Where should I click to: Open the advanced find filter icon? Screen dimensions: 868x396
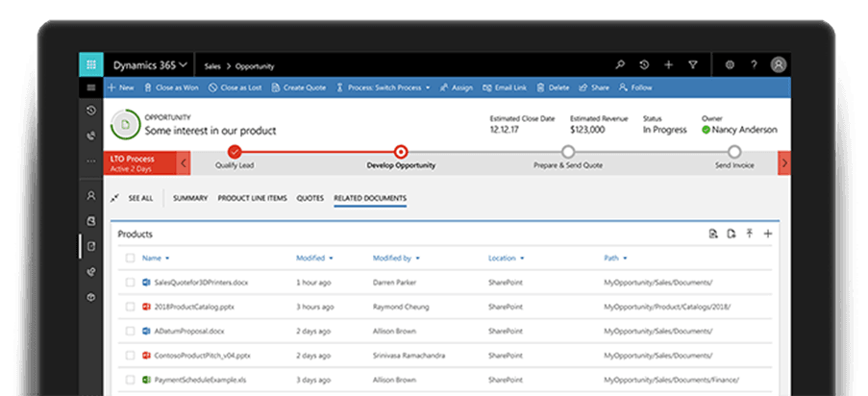point(692,65)
